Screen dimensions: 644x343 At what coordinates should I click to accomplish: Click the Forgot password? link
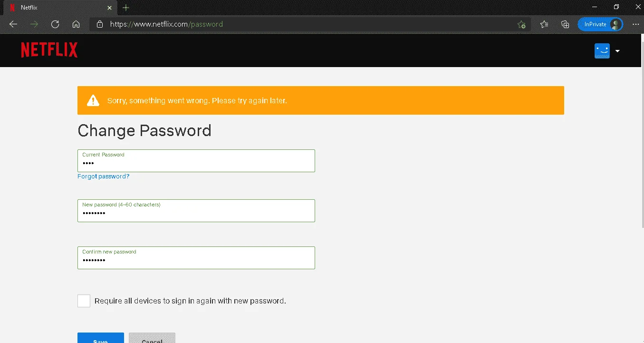coord(104,176)
